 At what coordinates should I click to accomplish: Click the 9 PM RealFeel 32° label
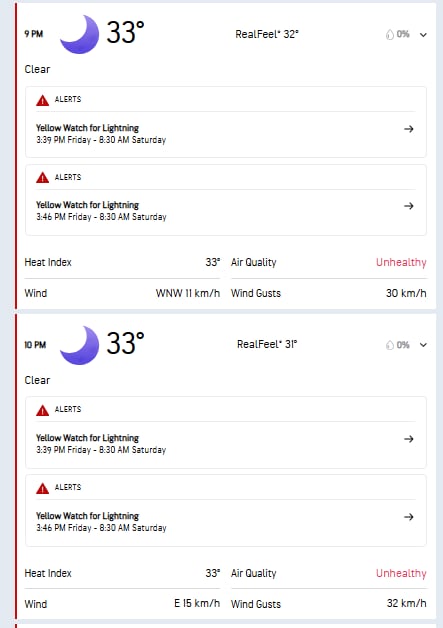[267, 34]
